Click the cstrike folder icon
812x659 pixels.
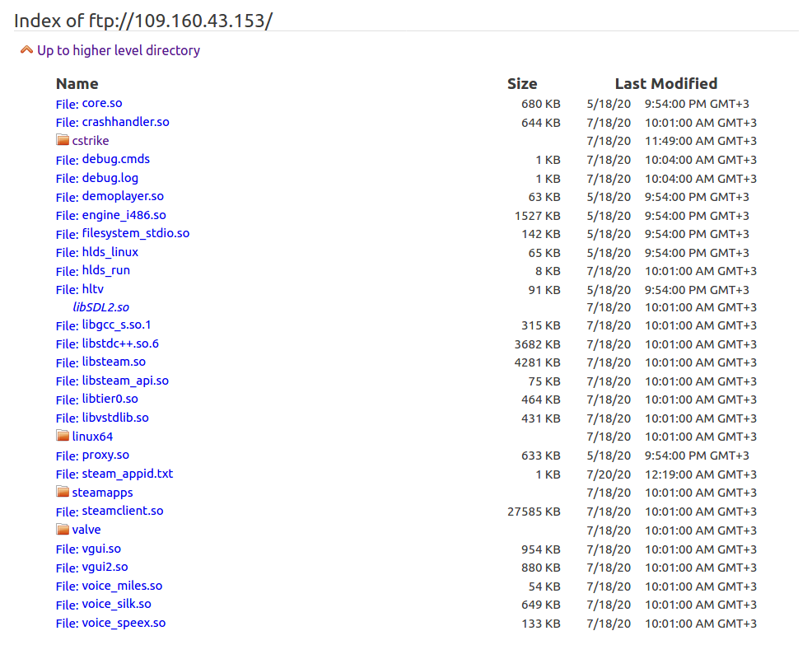click(63, 140)
